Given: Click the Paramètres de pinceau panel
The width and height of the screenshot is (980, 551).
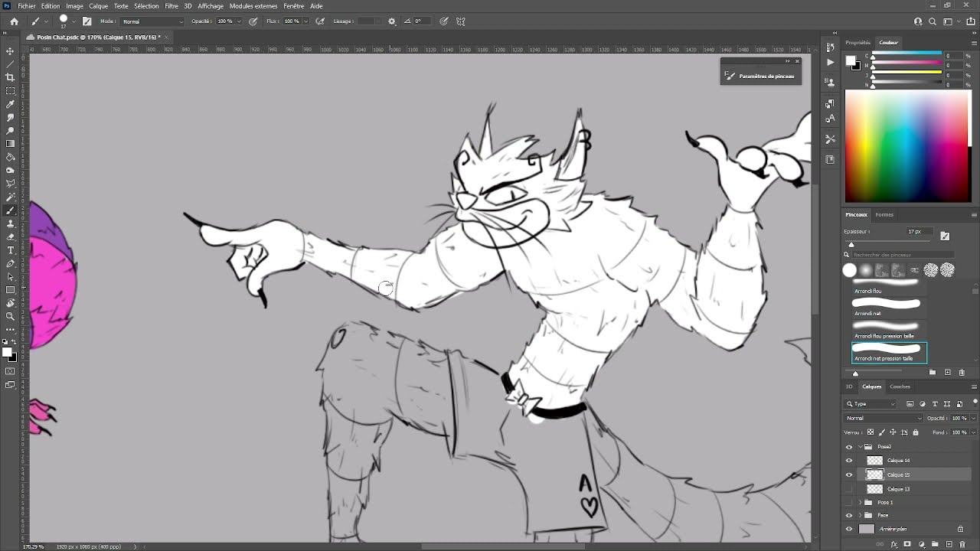Looking at the screenshot, I should tap(761, 76).
